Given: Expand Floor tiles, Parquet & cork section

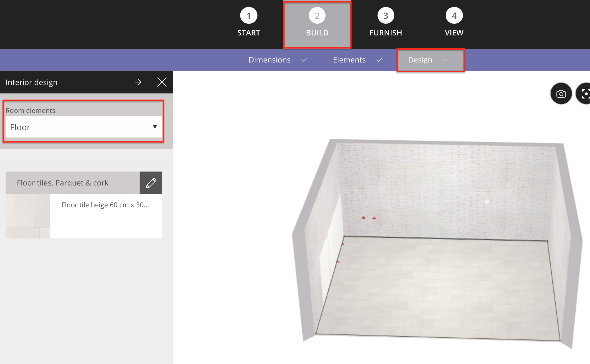Looking at the screenshot, I should pyautogui.click(x=73, y=183).
